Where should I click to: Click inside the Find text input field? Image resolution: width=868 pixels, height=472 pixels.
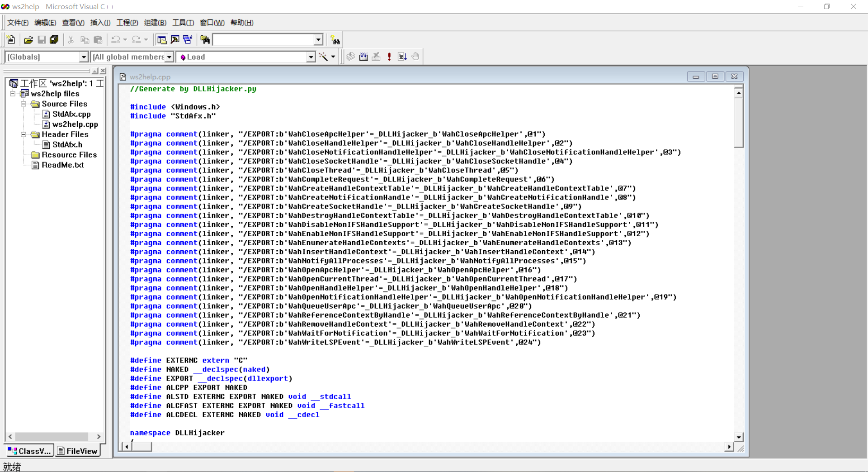click(264, 40)
